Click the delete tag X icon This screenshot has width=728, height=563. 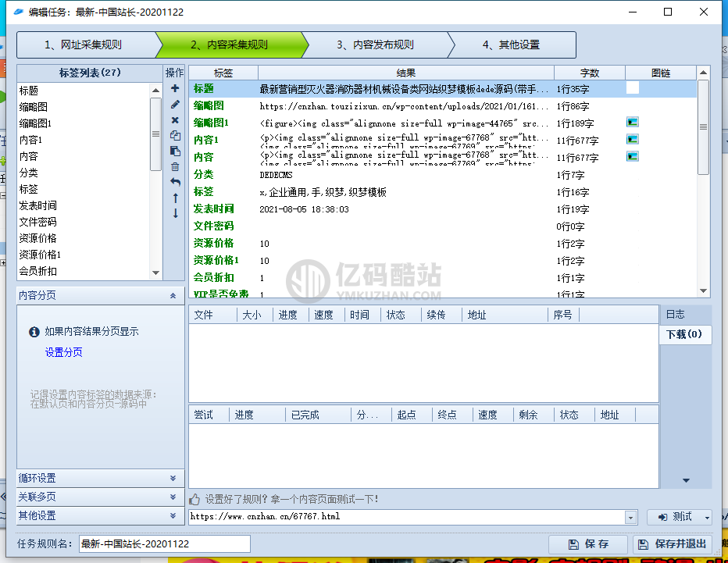coord(175,120)
